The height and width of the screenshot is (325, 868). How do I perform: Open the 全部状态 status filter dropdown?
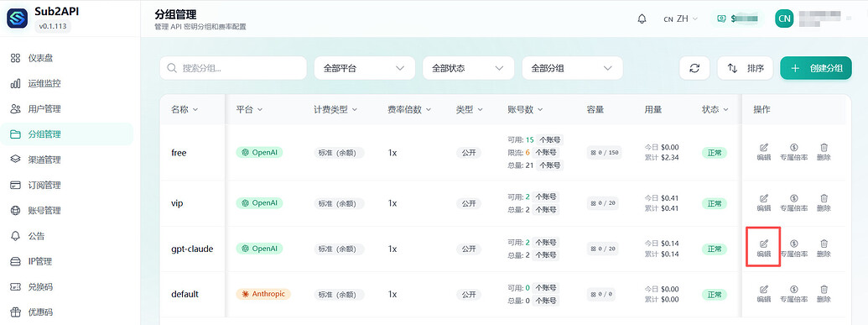coord(468,68)
